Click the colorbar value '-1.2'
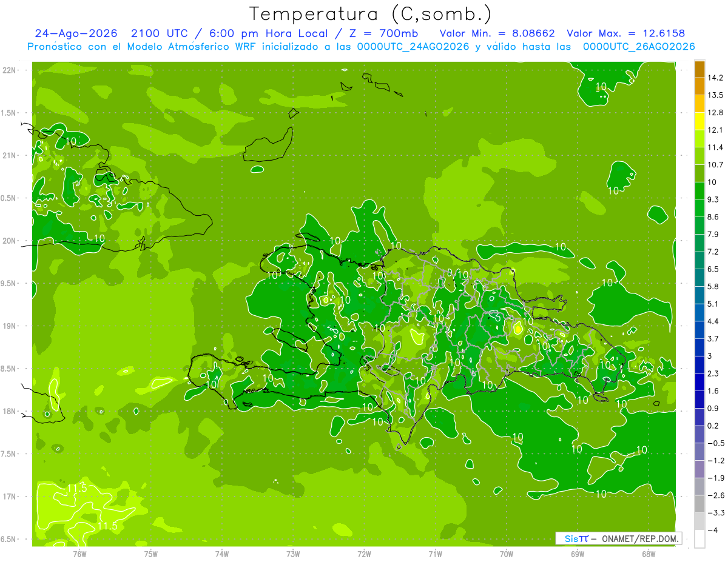728x562 pixels. pyautogui.click(x=716, y=460)
